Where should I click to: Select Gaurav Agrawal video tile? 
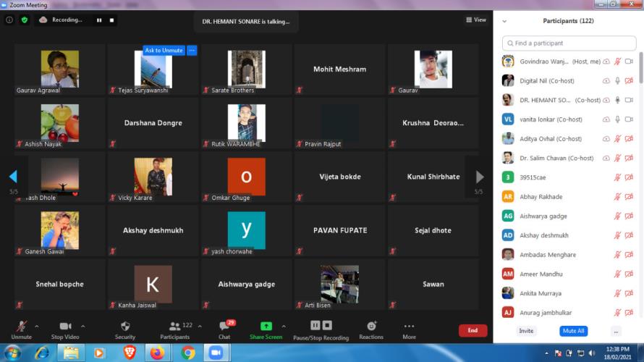[x=59, y=70]
